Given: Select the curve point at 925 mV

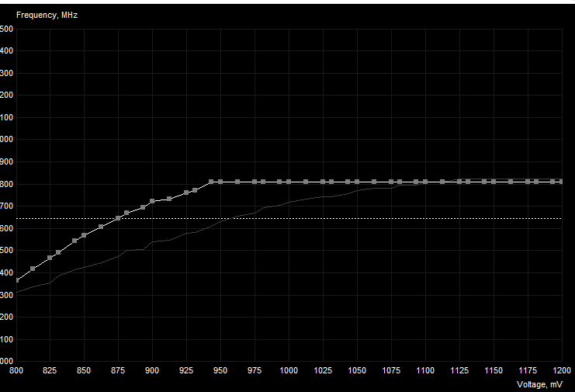Looking at the screenshot, I should click(186, 193).
